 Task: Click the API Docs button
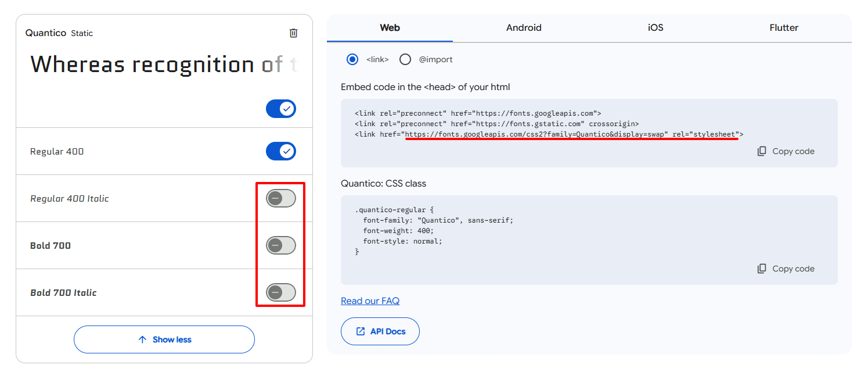coord(380,331)
